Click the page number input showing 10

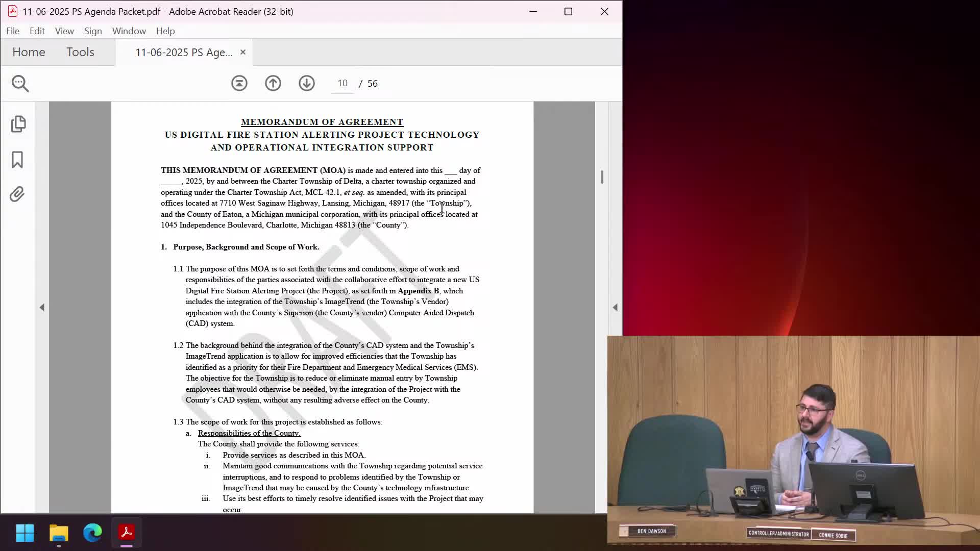[x=342, y=83]
